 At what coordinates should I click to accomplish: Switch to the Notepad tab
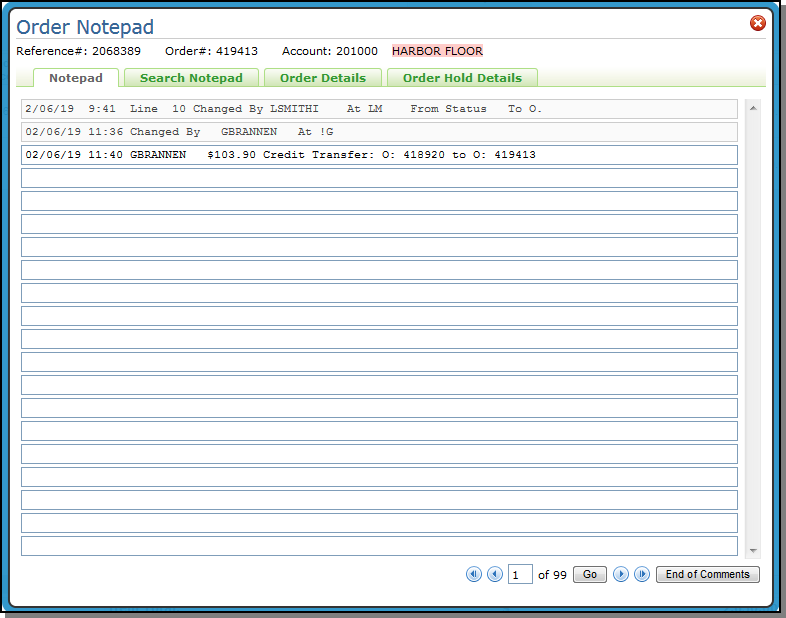point(76,78)
